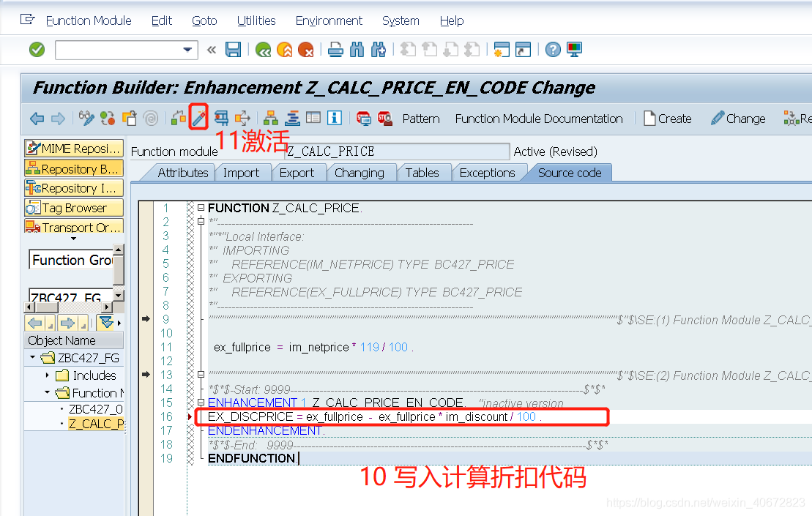Open the Edit menu
812x516 pixels.
click(x=162, y=20)
